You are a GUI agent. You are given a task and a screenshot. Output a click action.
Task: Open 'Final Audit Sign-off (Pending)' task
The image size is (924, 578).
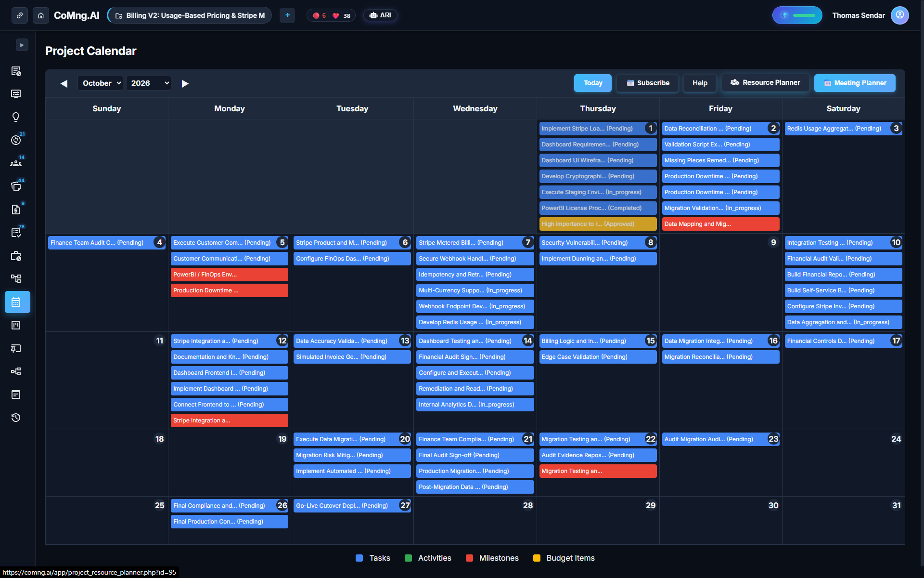(x=475, y=455)
